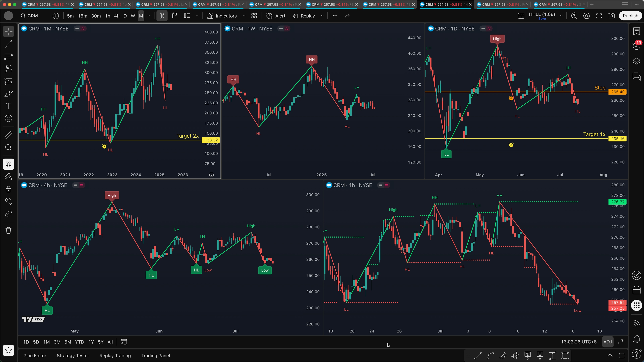644x362 pixels.
Task: Toggle indicator visibility on 1M chart legend
Action: pos(77,28)
